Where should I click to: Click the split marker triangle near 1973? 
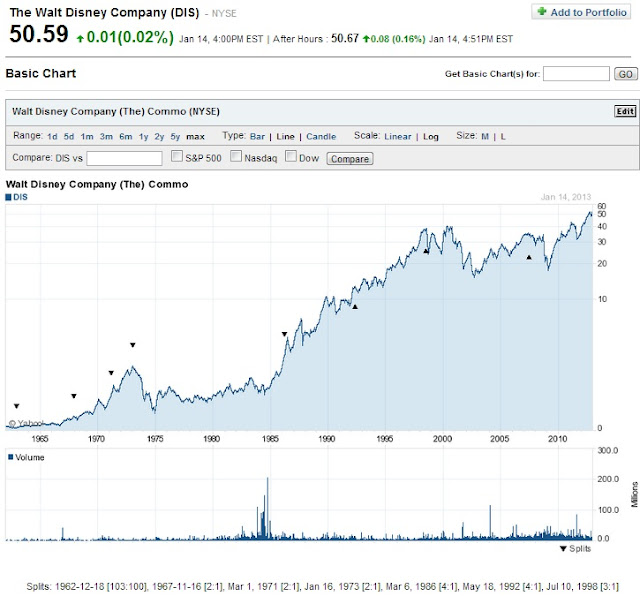tap(133, 345)
